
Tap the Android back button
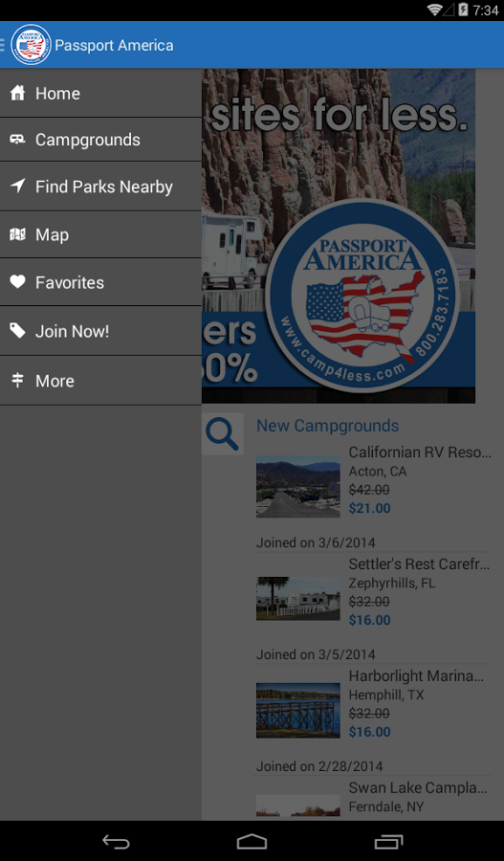[116, 841]
